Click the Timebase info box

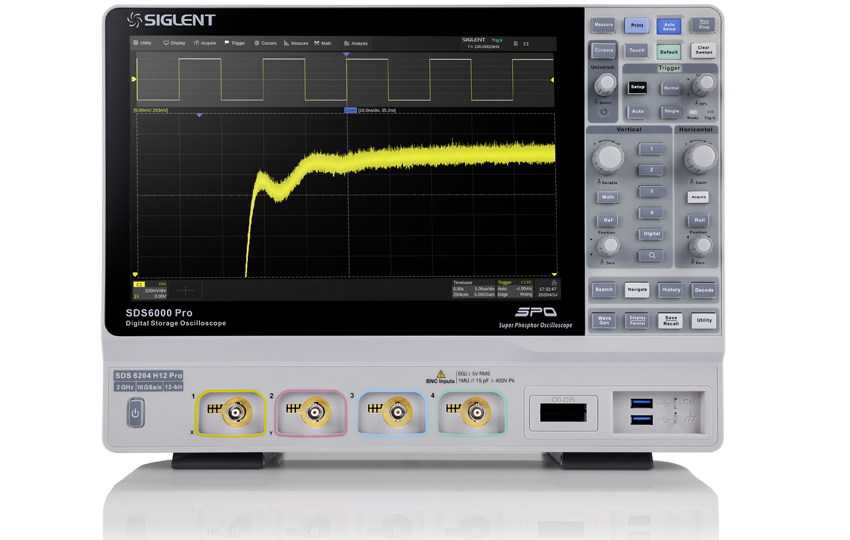[x=473, y=289]
